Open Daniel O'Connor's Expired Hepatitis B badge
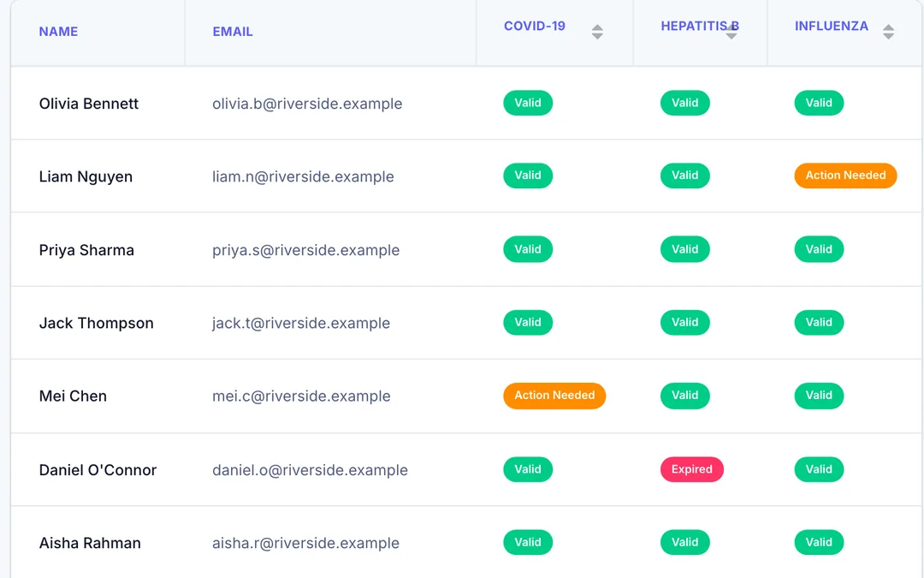The image size is (924, 578). 692,469
